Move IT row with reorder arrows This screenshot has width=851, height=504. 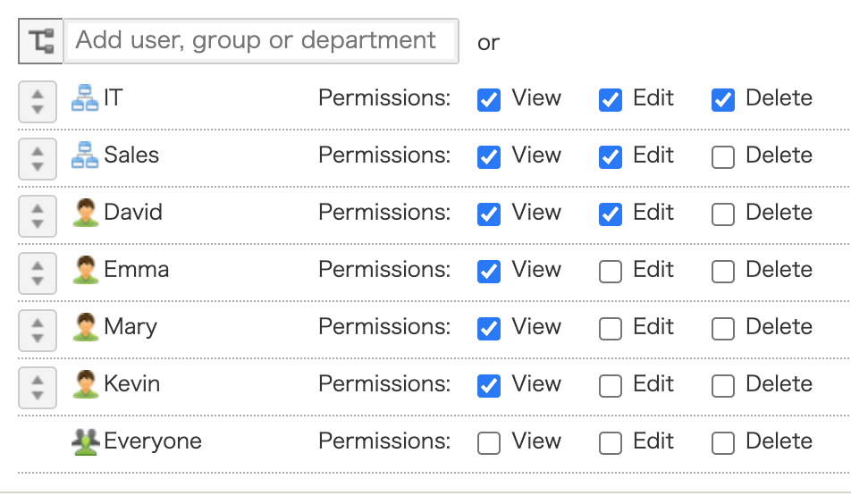38,100
